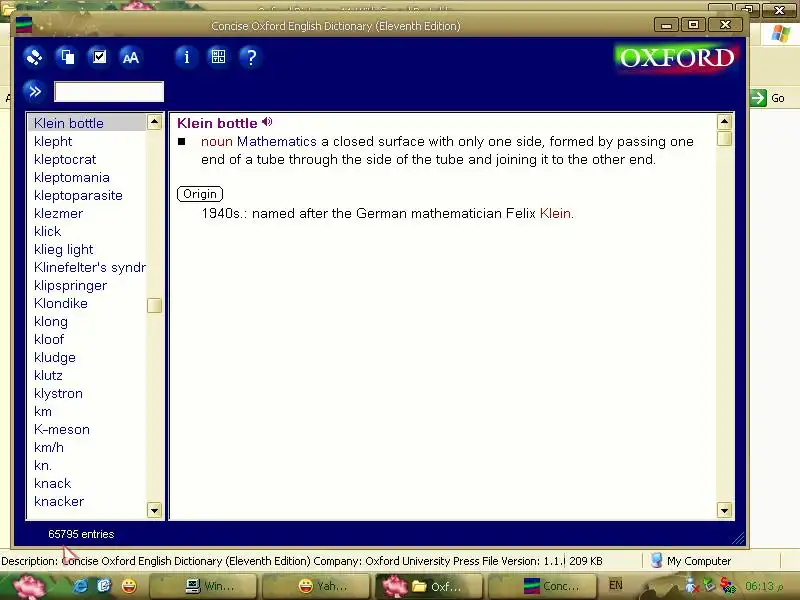Image resolution: width=800 pixels, height=600 pixels.
Task: Select the kn. entry
Action: [43, 465]
